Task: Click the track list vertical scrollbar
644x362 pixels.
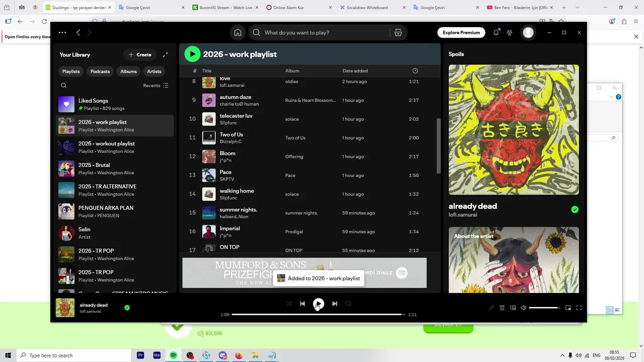Action: [x=438, y=146]
